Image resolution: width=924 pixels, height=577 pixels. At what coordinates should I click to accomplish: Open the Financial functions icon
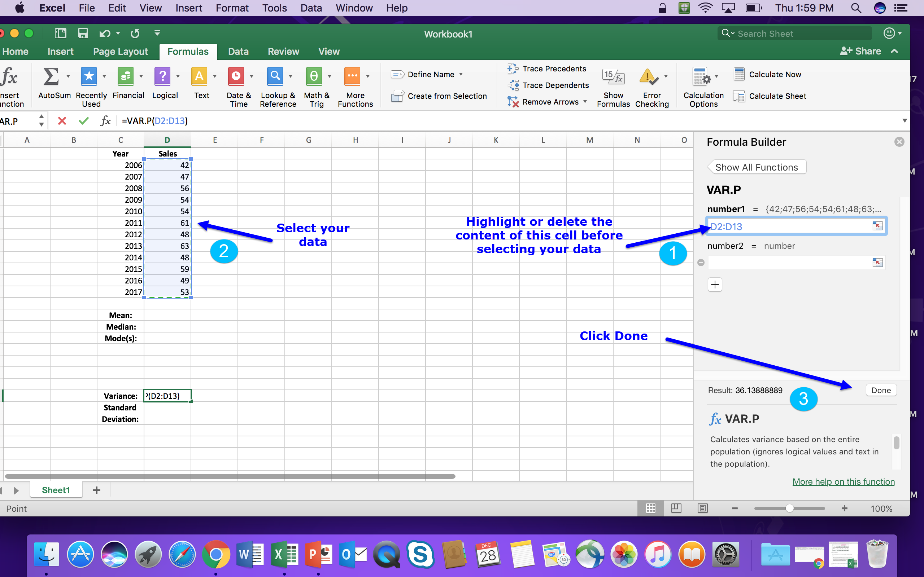pos(126,77)
